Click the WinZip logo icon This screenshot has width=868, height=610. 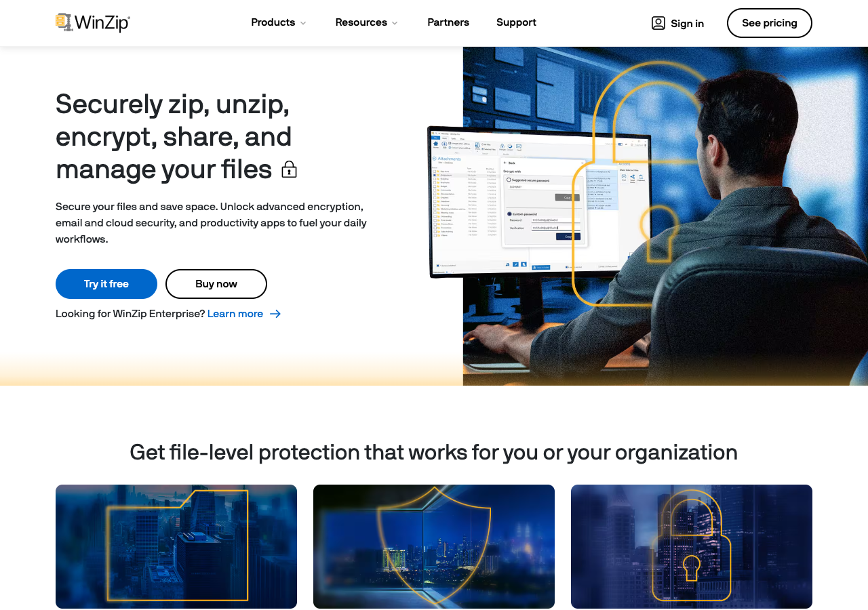64,22
